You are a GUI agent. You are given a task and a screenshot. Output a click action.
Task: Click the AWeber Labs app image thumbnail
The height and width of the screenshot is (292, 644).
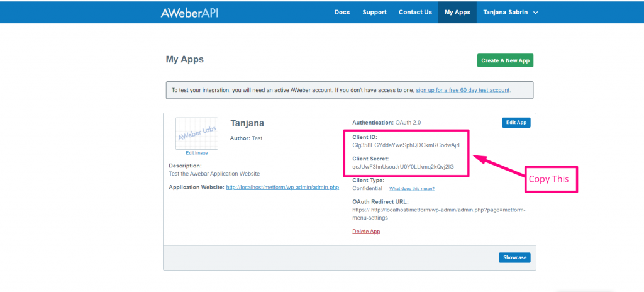(x=197, y=133)
